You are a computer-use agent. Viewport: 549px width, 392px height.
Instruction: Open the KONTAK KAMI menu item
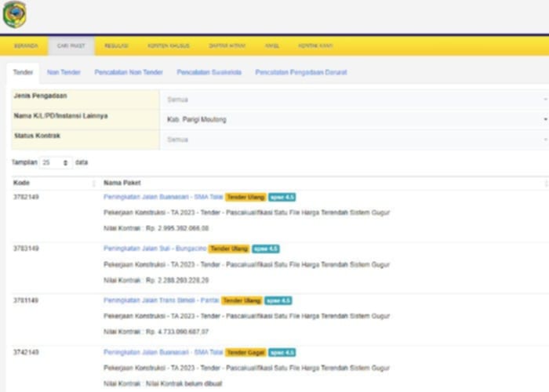[315, 45]
